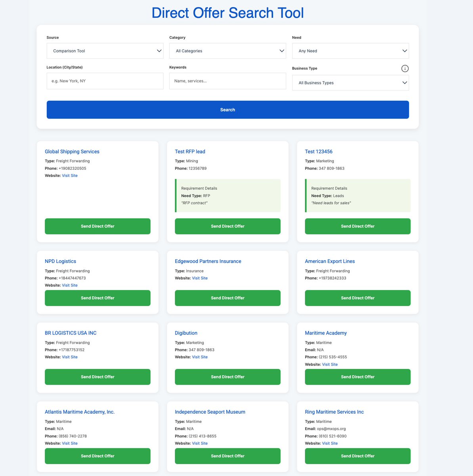
Task: Click Need Type: RFP text
Action: [x=195, y=196]
